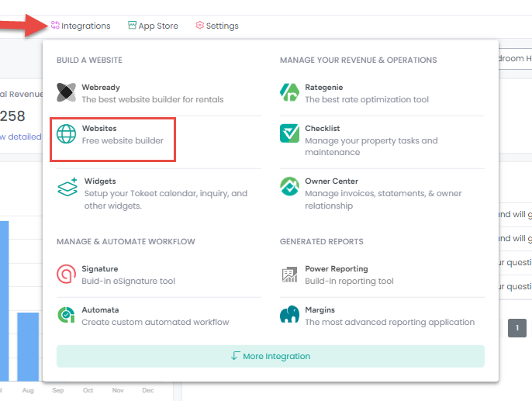Click MANAGE & AUTOMATE WORKFLOW heading

tap(126, 241)
